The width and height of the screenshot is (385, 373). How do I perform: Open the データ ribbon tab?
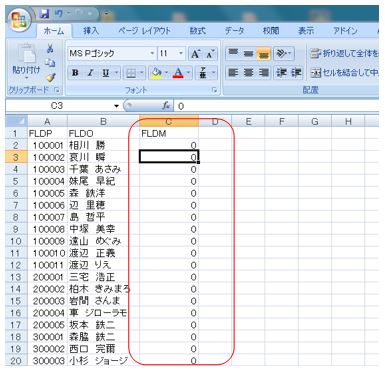(234, 31)
